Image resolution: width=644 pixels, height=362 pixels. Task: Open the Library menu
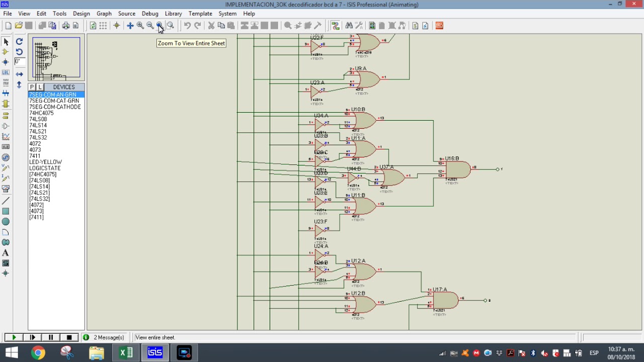(173, 14)
